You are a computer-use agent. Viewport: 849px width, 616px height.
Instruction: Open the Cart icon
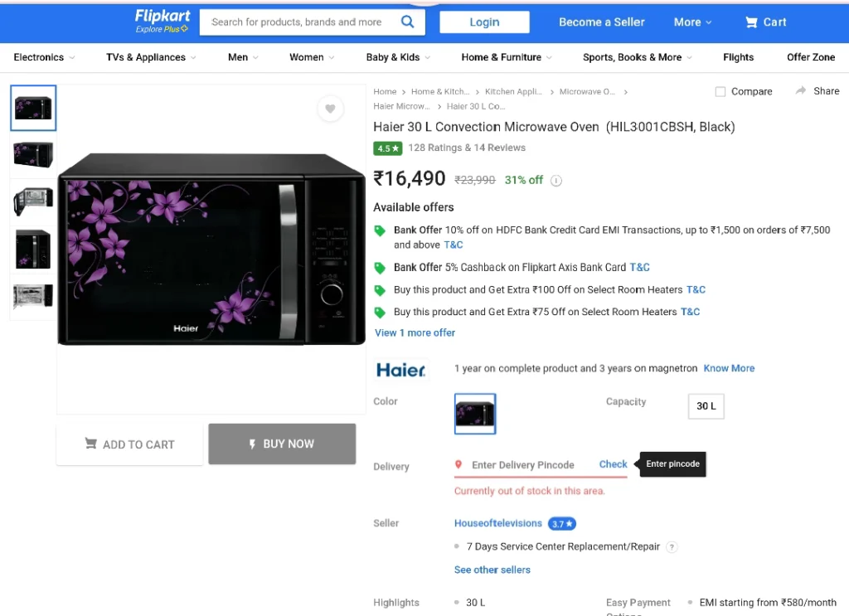pos(751,22)
